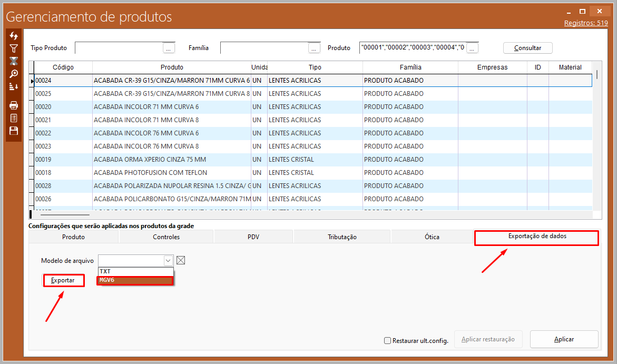Switch to the Tributação tab
The width and height of the screenshot is (617, 364).
[x=342, y=237]
